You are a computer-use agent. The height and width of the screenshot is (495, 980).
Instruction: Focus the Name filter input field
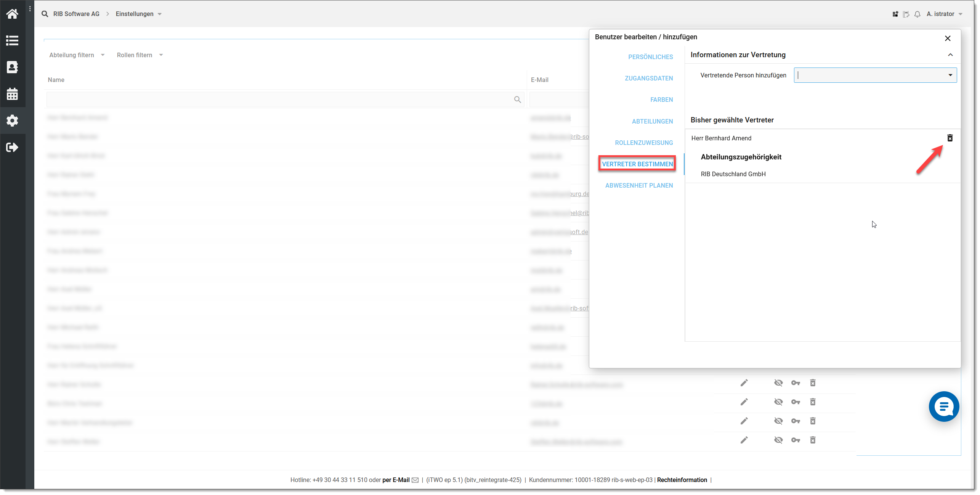click(x=285, y=100)
